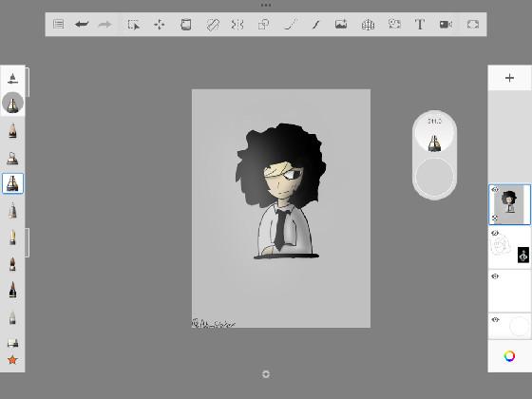Open the color wheel editor
Viewport: 532px width, 399px height.
click(x=509, y=356)
